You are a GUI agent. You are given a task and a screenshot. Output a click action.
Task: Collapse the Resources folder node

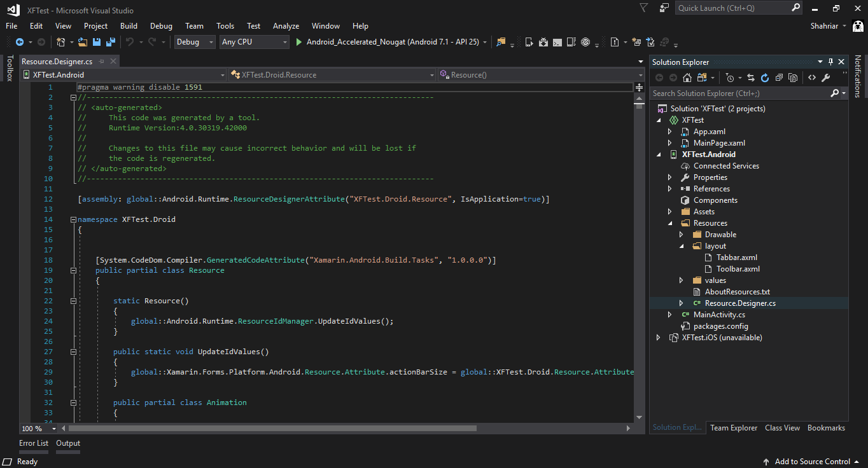pos(669,223)
